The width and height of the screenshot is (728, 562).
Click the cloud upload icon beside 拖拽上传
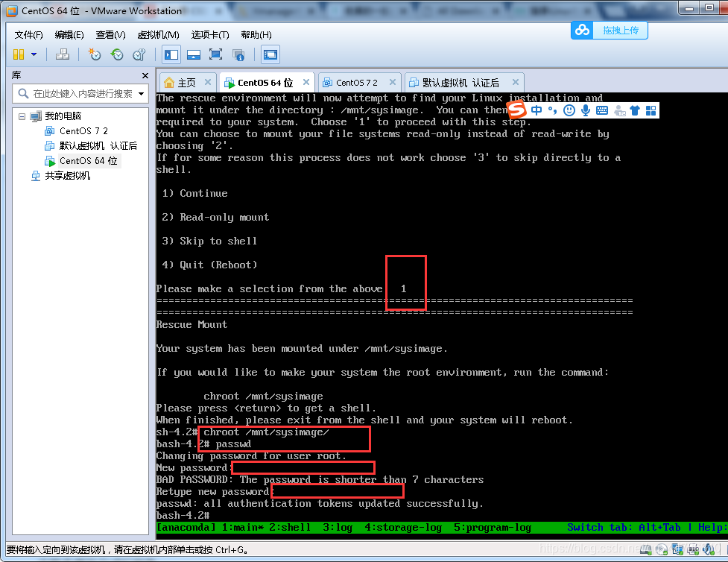pos(582,31)
